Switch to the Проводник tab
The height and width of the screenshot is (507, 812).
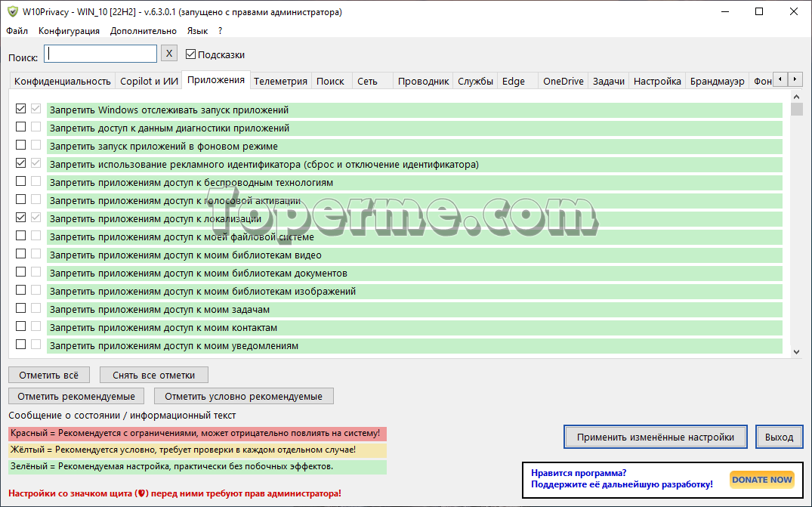423,82
